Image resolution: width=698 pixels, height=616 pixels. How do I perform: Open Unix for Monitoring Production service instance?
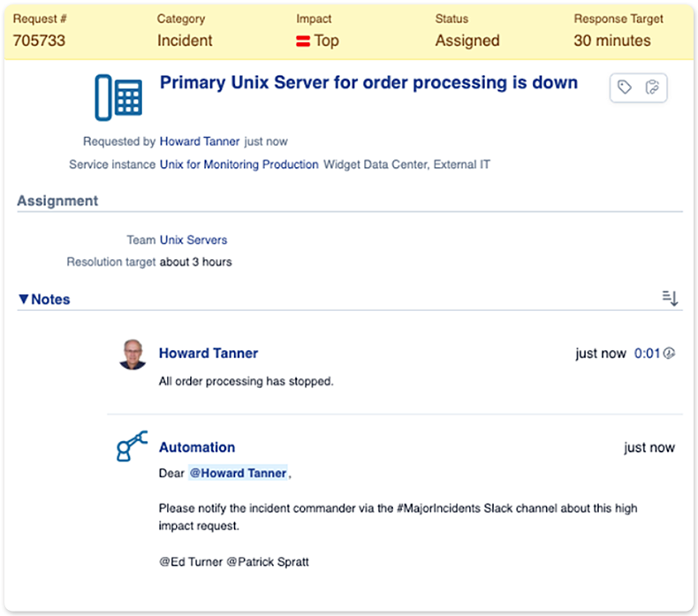tap(239, 164)
